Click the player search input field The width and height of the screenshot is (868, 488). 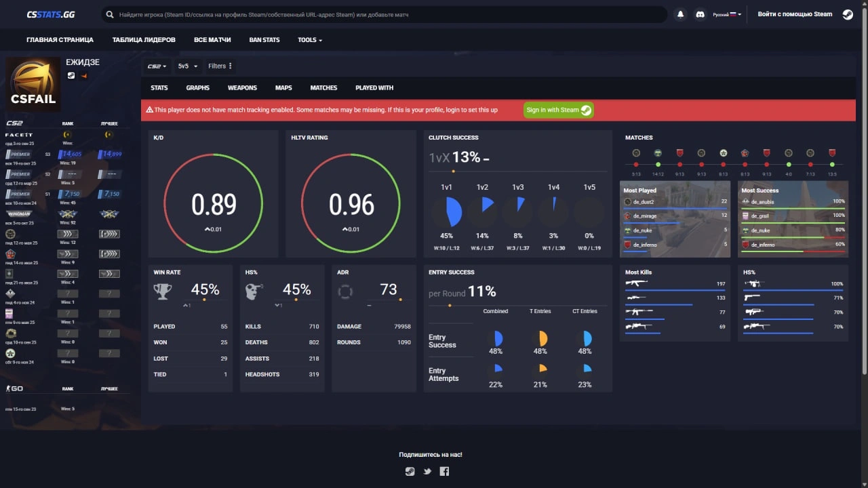(387, 14)
